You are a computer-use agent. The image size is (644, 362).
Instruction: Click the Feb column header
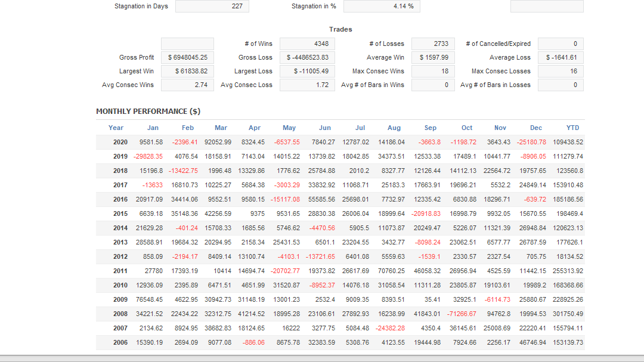pos(188,128)
